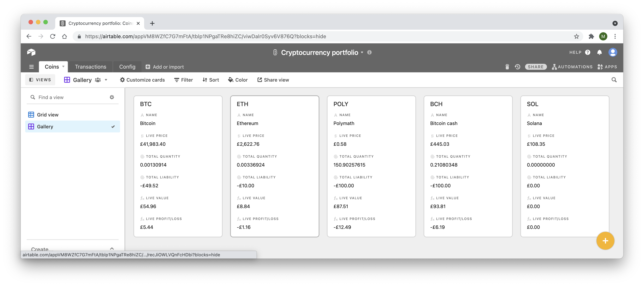
Task: Switch to the Config tab
Action: pos(127,67)
